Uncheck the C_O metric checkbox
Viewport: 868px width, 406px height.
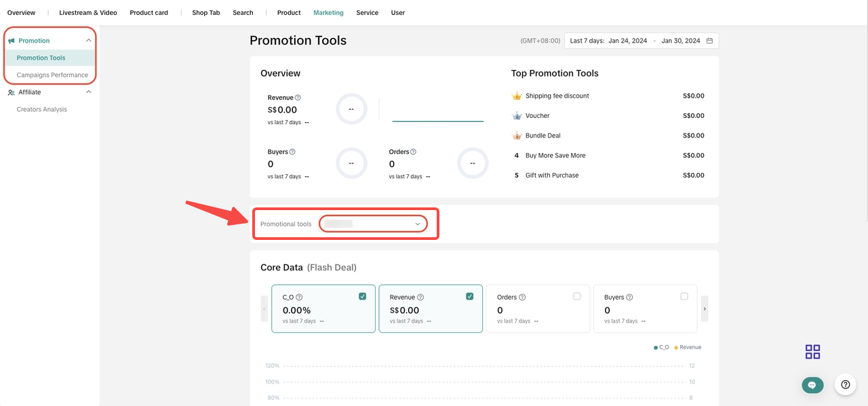[362, 296]
